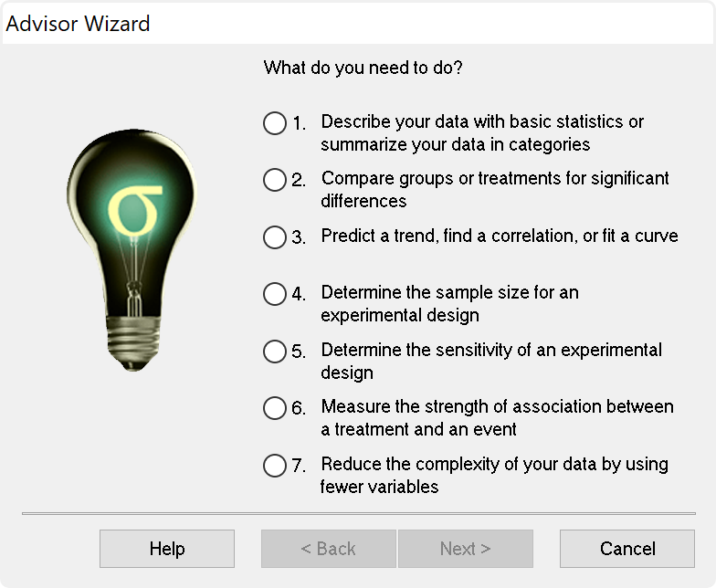Cancel the Advisor Wizard dialog
The height and width of the screenshot is (588, 716).
click(627, 549)
